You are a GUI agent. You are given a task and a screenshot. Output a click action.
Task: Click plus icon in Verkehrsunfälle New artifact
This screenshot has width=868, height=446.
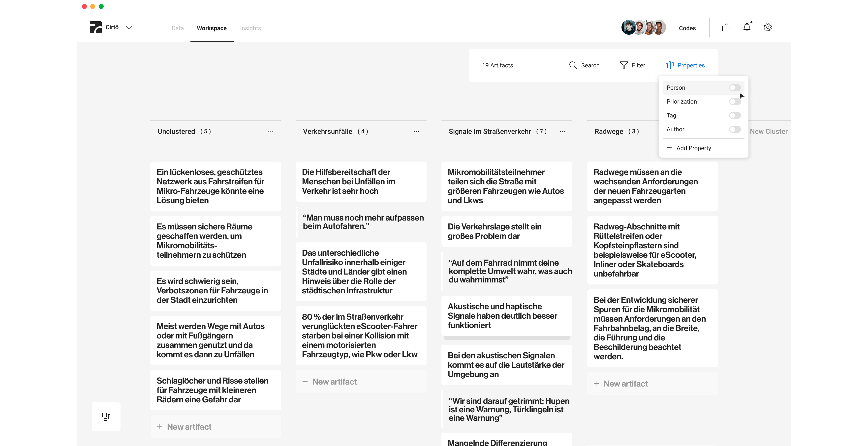pyautogui.click(x=305, y=382)
